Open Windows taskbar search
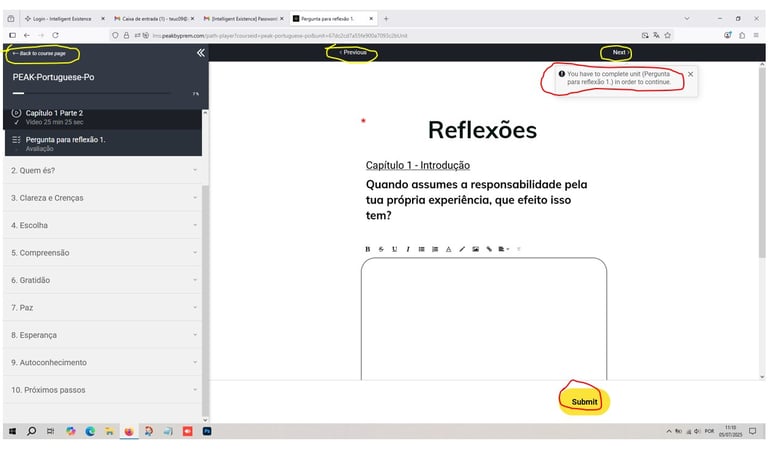Viewport: 768px width, 449px height. pyautogui.click(x=31, y=431)
